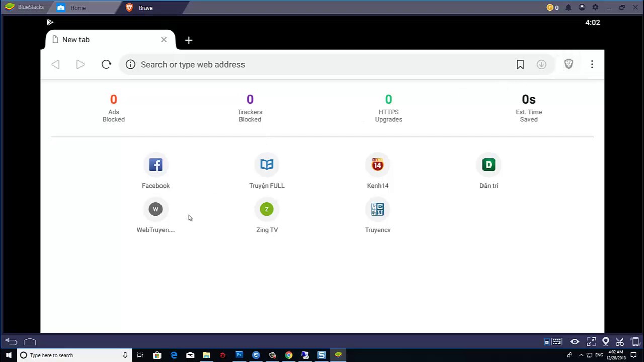
Task: Open the three-dot browser menu
Action: [x=592, y=64]
